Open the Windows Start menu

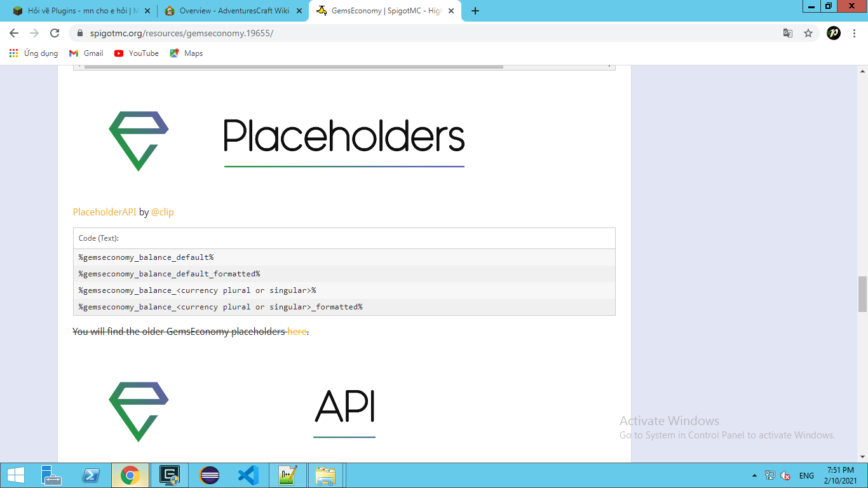[16, 475]
